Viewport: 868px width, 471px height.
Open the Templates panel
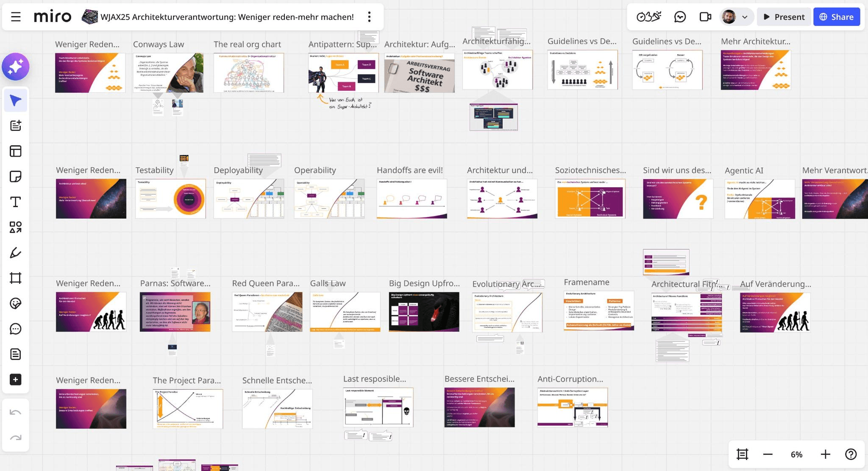(x=16, y=151)
